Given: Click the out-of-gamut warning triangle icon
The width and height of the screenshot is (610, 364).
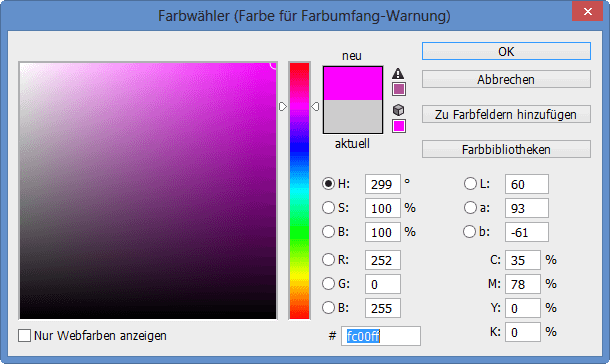Looking at the screenshot, I should pyautogui.click(x=398, y=73).
